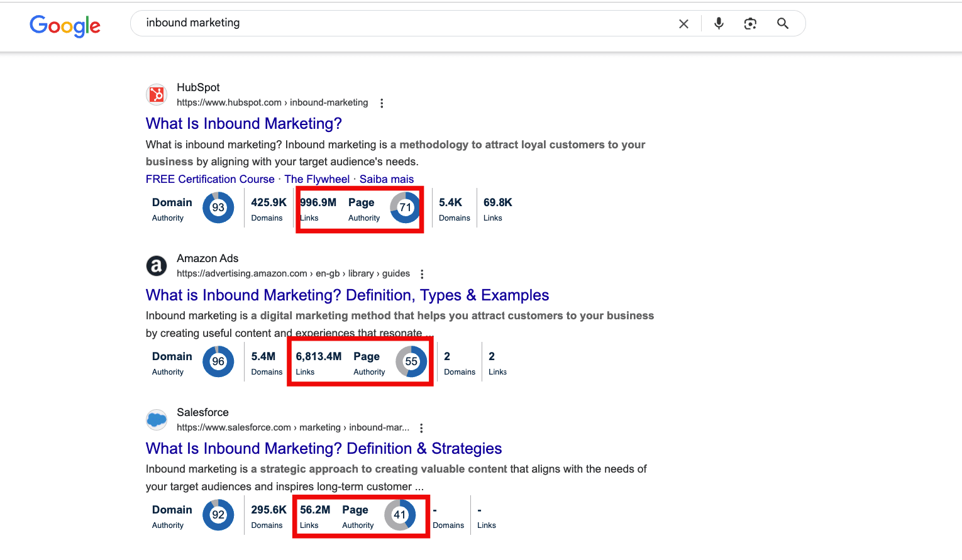Open Salesforce Definition & Strategies result
This screenshot has height=560, width=962.
323,449
